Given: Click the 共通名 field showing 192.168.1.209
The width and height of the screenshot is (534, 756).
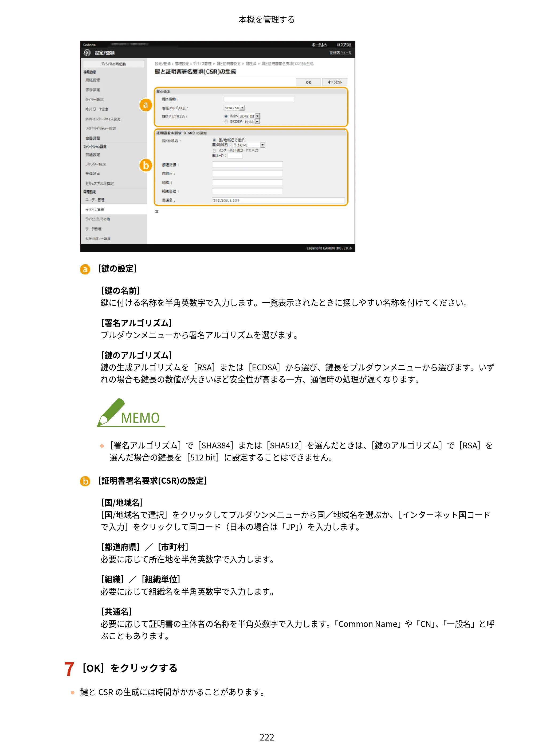Looking at the screenshot, I should [278, 200].
